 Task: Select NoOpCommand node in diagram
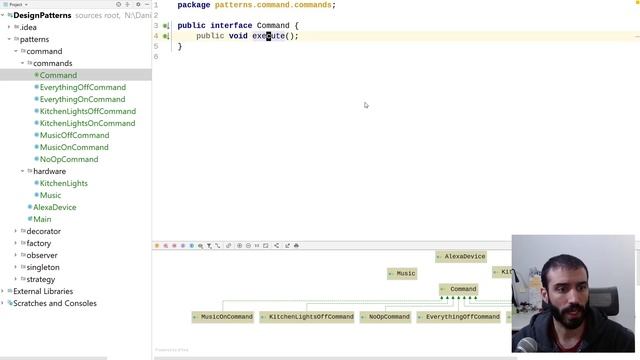pyautogui.click(x=385, y=317)
